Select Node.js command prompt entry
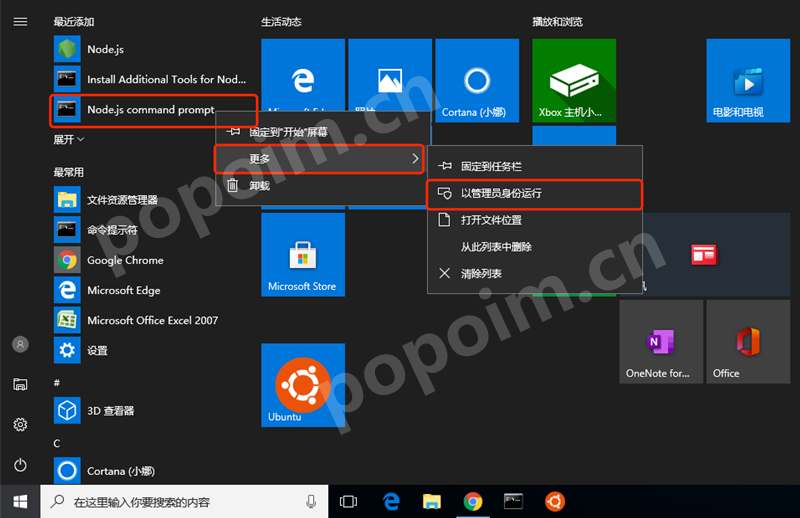 (153, 110)
